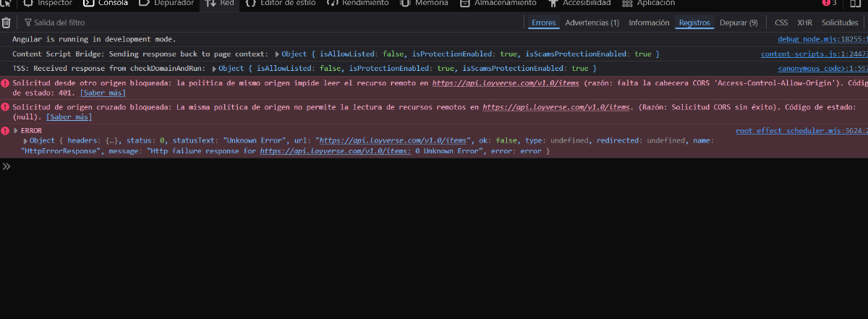Open the Accesibilidad panel
The width and height of the screenshot is (868, 319).
coord(579,3)
